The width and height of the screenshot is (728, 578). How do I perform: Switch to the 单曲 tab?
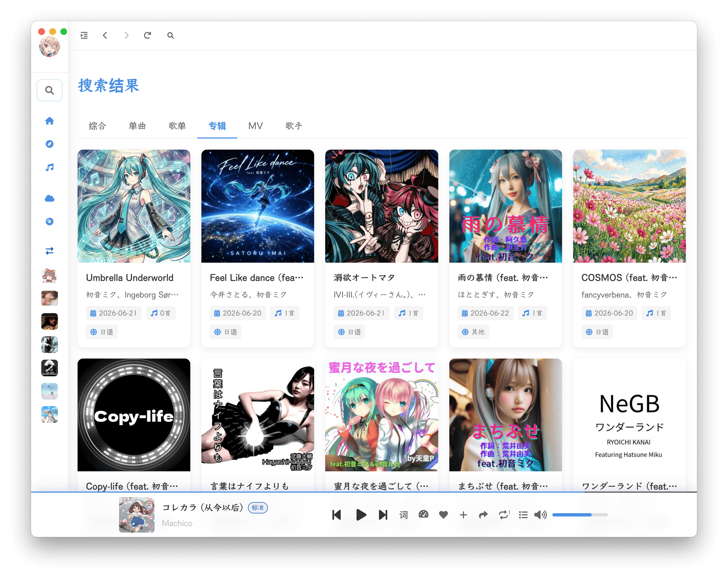(x=137, y=126)
